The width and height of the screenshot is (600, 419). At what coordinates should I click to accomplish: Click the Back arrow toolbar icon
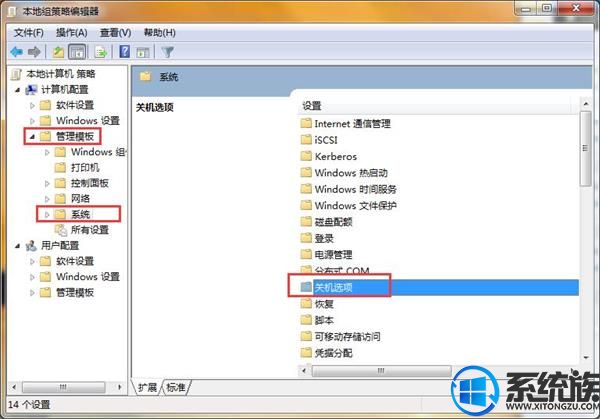pos(16,52)
